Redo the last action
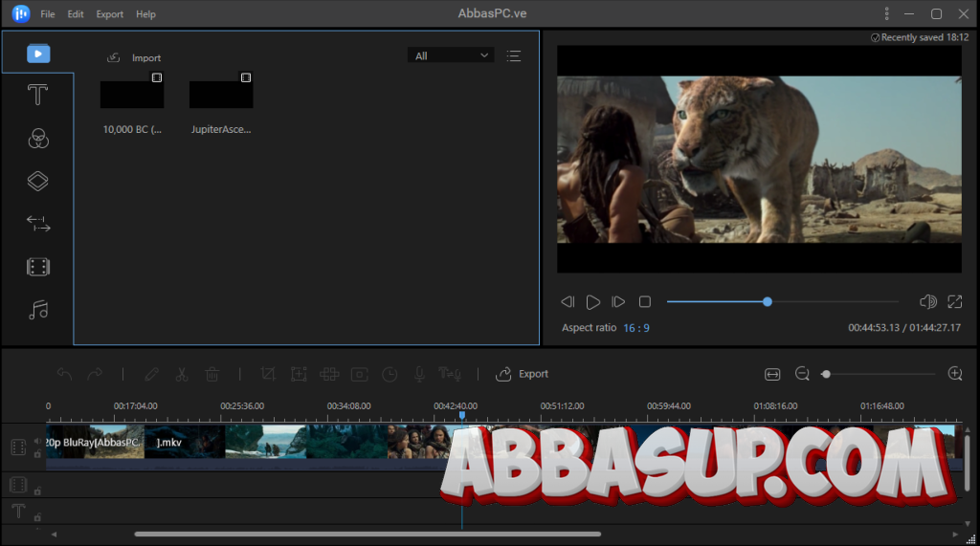Viewport: 980px width, 546px height. 95,374
